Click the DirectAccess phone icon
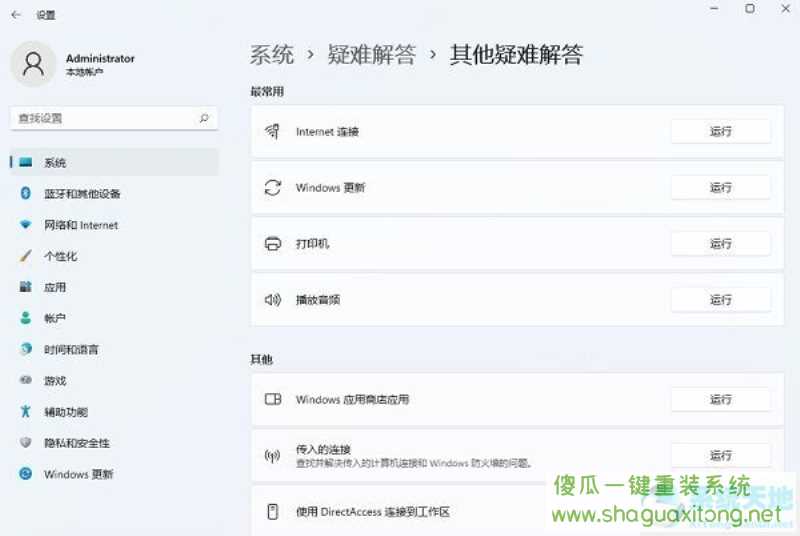The width and height of the screenshot is (800, 536). click(272, 512)
